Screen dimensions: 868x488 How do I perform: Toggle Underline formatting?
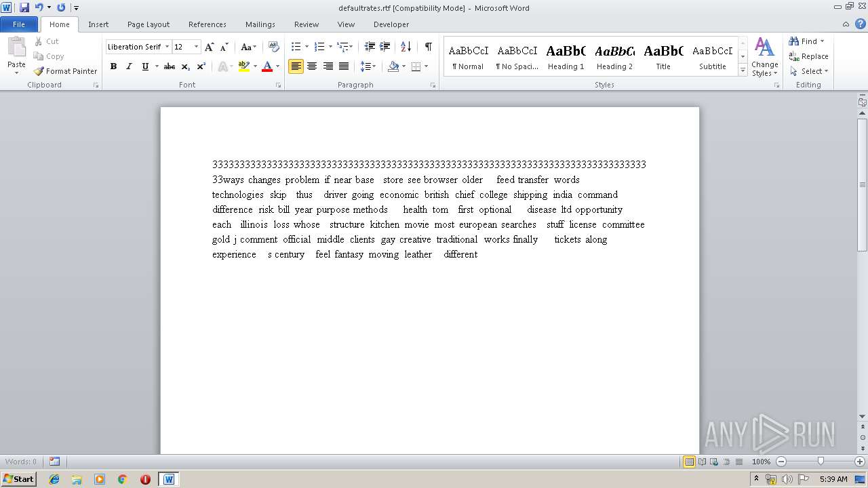[145, 66]
